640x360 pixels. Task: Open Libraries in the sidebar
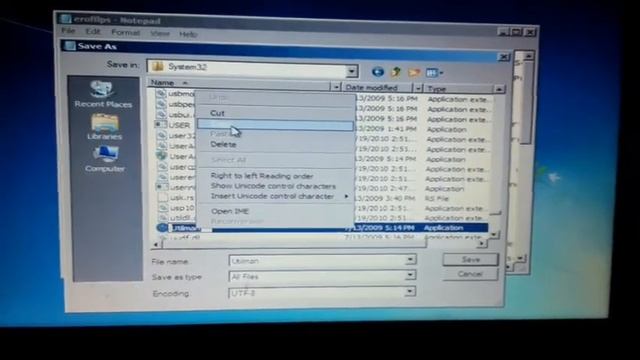click(104, 127)
